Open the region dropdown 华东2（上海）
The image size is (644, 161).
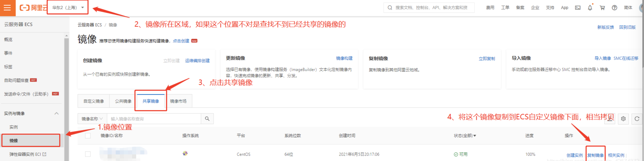tap(68, 8)
